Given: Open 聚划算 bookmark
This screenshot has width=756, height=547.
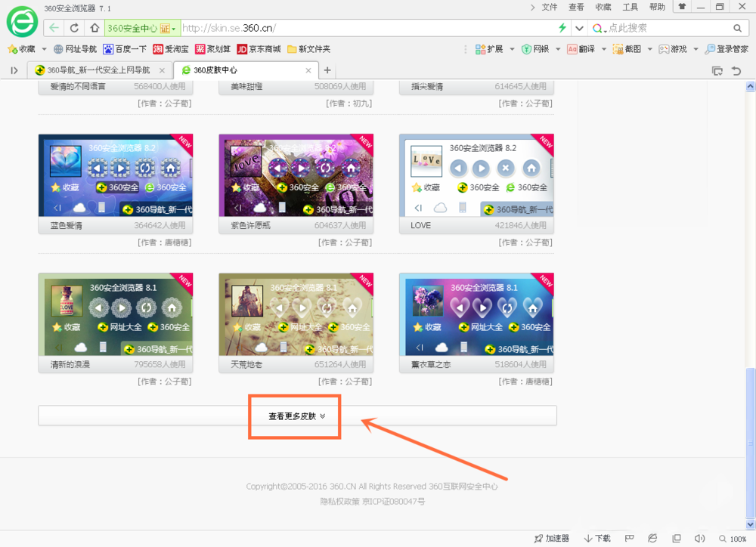Looking at the screenshot, I should (212, 48).
